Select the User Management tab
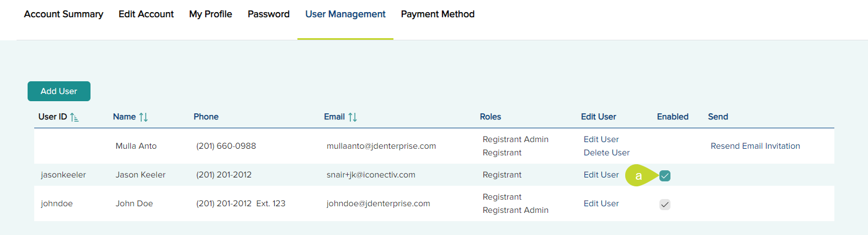 tap(345, 14)
